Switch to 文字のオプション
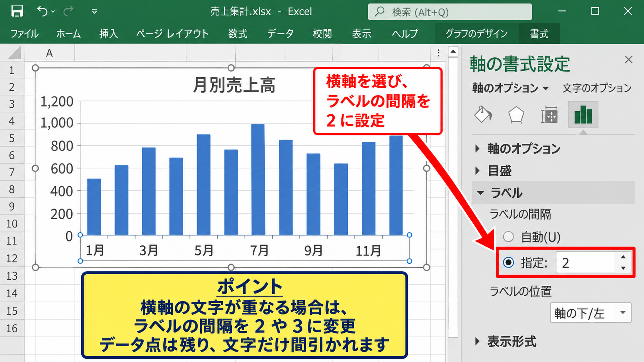 click(597, 88)
